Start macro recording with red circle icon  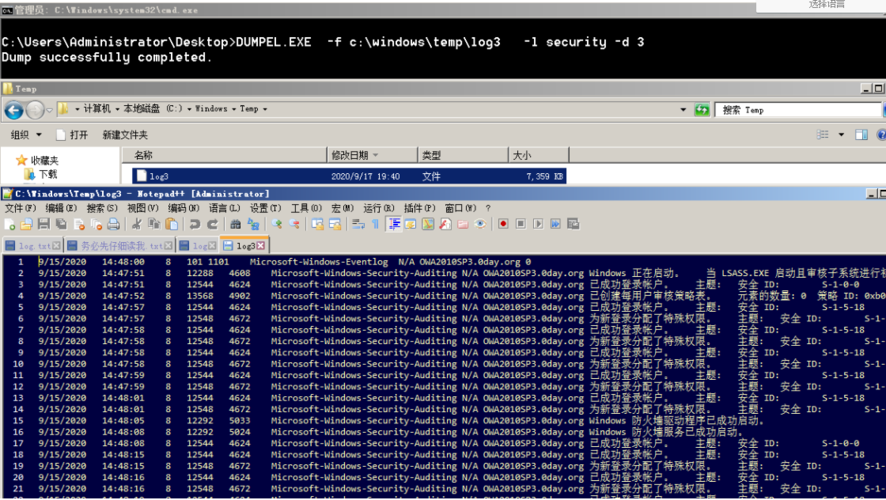point(503,224)
